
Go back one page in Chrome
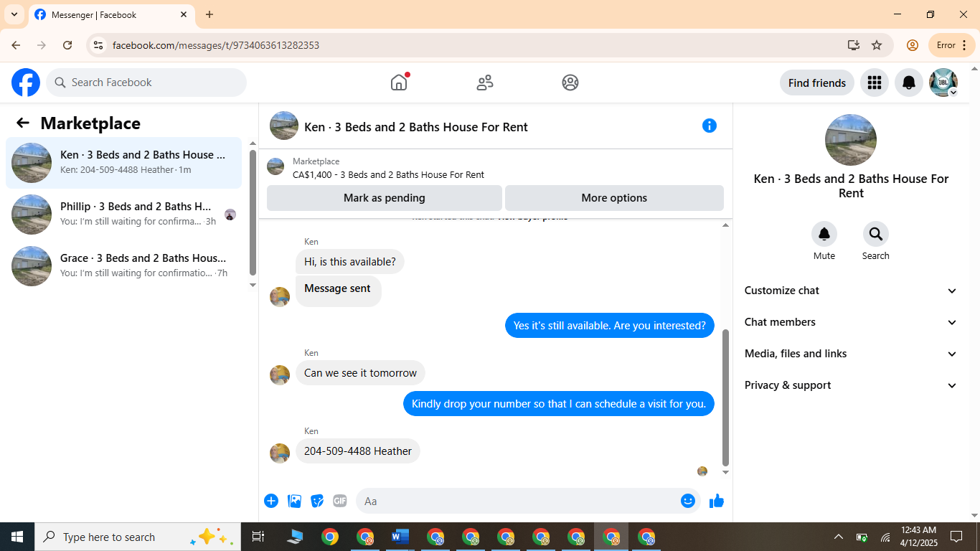pos(16,45)
